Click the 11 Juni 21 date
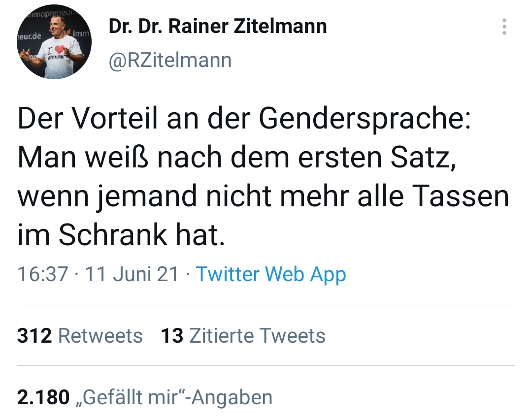 132,274
